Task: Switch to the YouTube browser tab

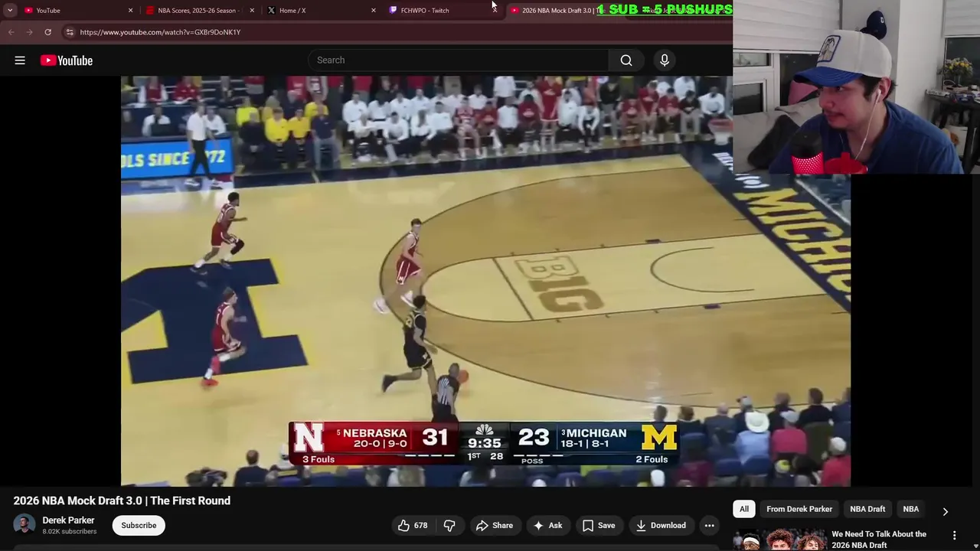Action: (75, 11)
